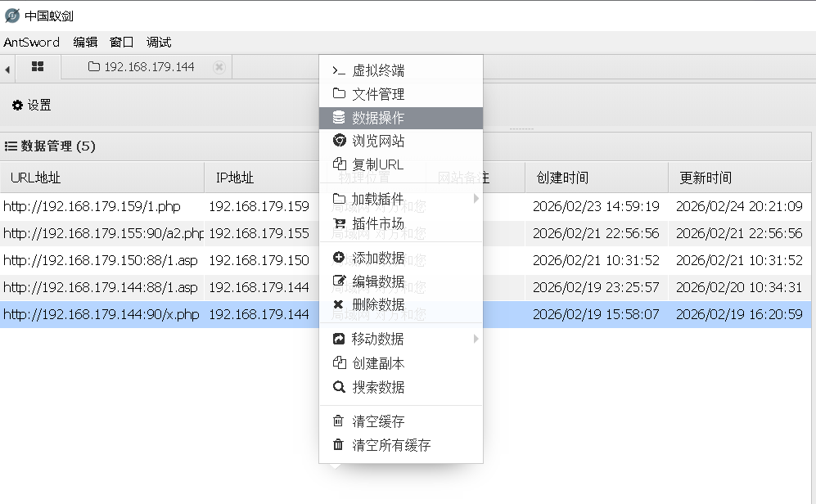Screen dimensions: 816x504
Task: Expand the 加载插件 submenu arrow
Action: point(476,199)
